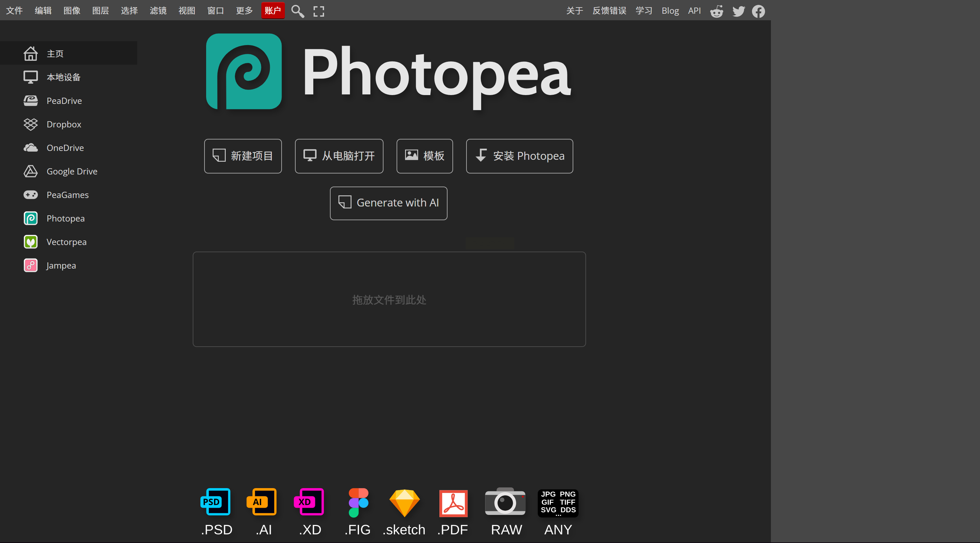Open the Facebook icon link
Screen dimensions: 980x543
click(x=758, y=11)
